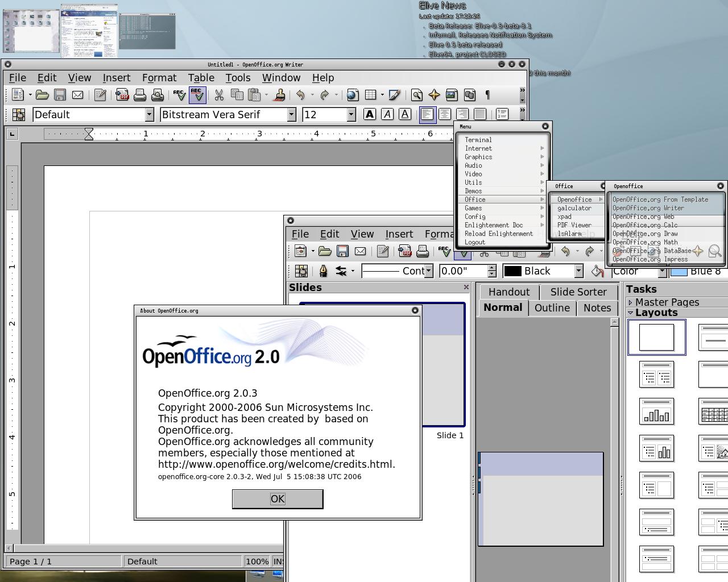Open the Line dialog pen icon in Impress
The width and height of the screenshot is (728, 582).
tap(323, 271)
